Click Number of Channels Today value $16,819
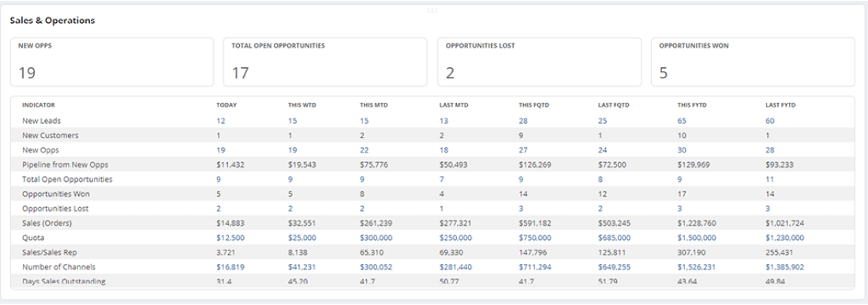This screenshot has height=305, width=868. click(x=230, y=267)
